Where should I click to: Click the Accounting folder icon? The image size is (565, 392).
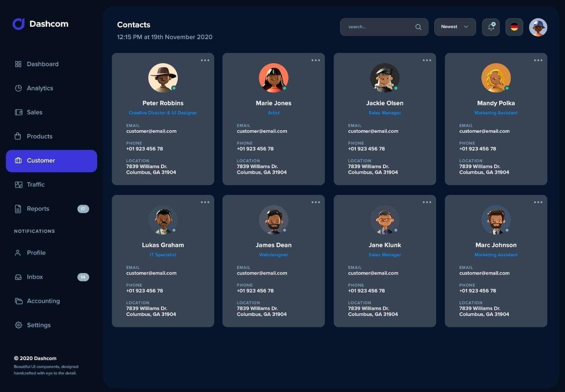[x=18, y=301]
